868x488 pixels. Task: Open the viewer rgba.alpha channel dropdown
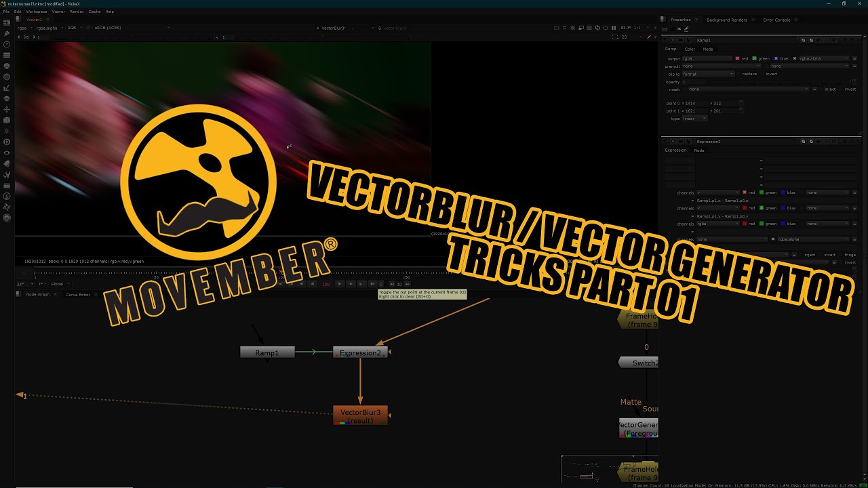click(x=50, y=28)
